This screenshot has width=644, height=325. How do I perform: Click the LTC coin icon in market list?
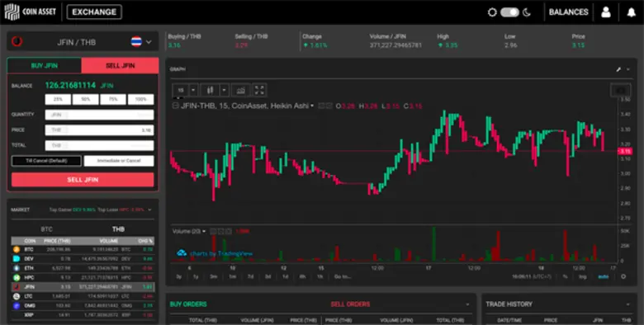pyautogui.click(x=16, y=296)
